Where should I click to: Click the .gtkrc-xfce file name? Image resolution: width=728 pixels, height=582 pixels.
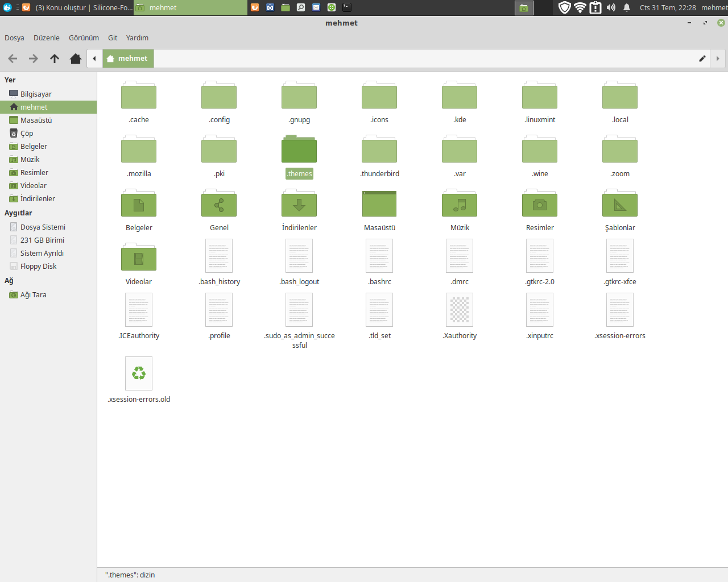(620, 282)
